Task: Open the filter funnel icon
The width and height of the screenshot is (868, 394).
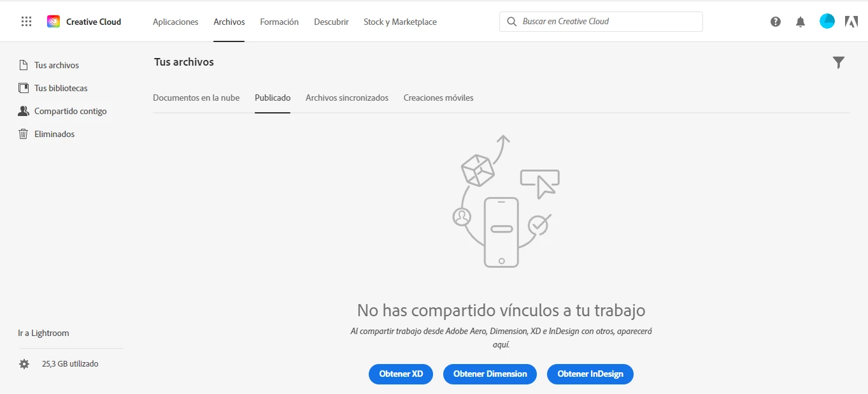Action: (839, 62)
